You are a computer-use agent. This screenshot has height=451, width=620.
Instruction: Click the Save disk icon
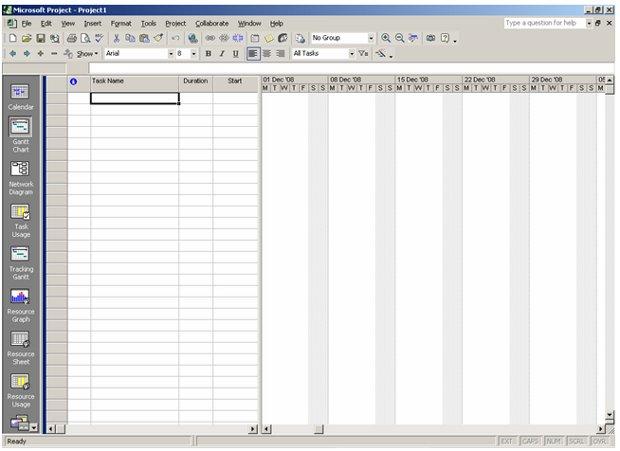(40, 38)
